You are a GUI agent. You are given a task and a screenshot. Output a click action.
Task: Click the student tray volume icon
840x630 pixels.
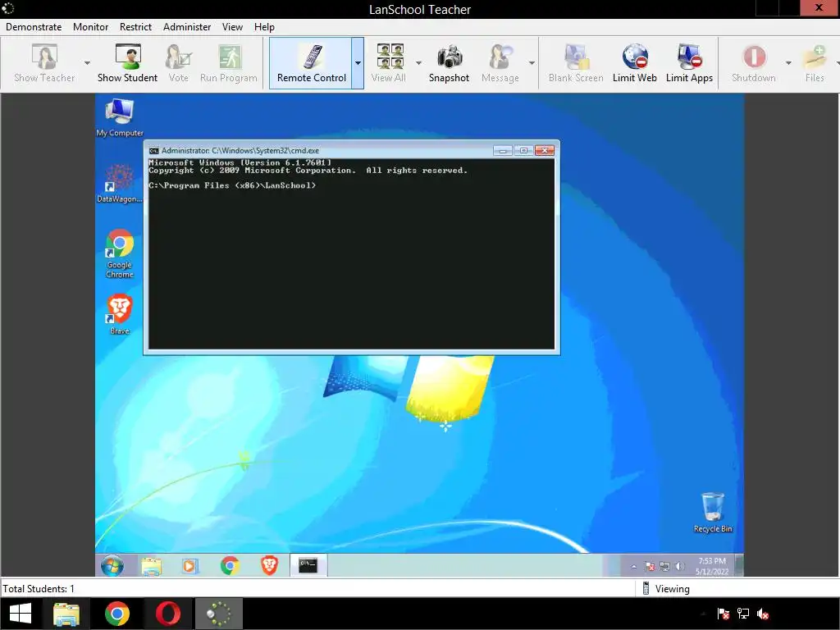point(680,566)
